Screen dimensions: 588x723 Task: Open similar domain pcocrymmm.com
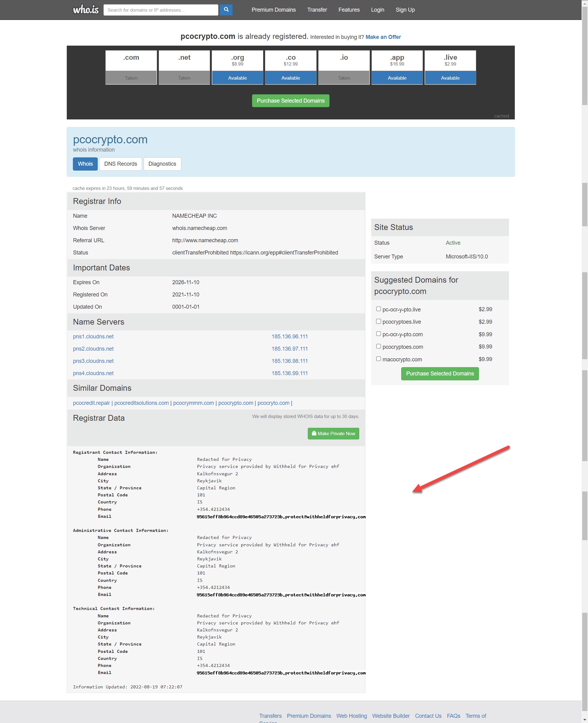click(194, 403)
